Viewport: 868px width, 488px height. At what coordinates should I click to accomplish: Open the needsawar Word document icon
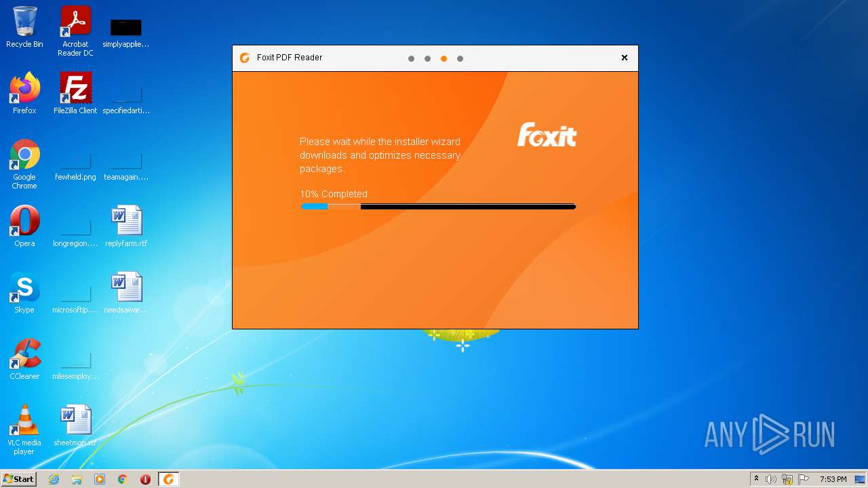tap(126, 293)
